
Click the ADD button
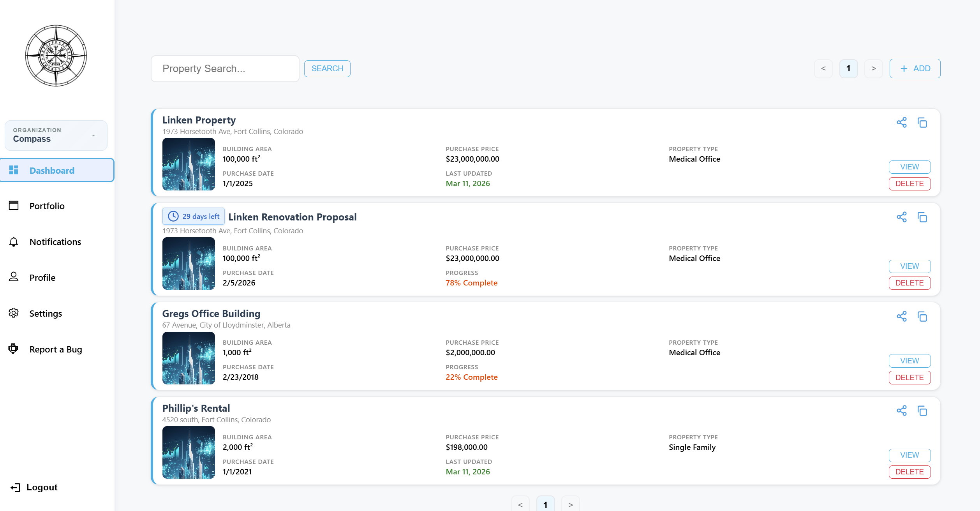click(x=915, y=68)
